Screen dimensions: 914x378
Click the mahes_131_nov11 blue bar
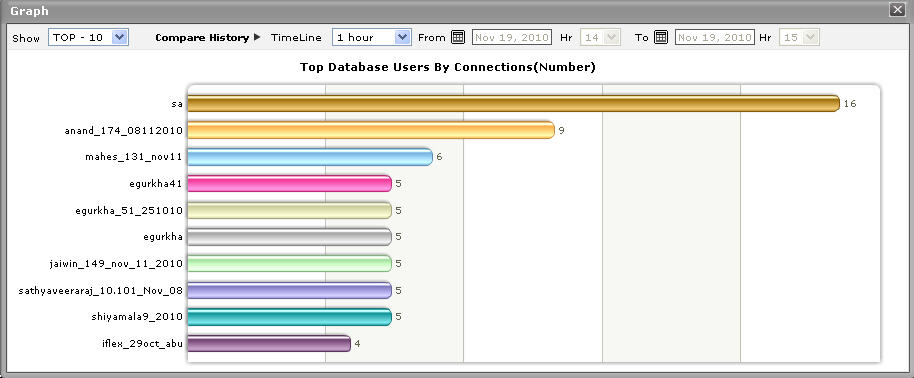pyautogui.click(x=310, y=157)
